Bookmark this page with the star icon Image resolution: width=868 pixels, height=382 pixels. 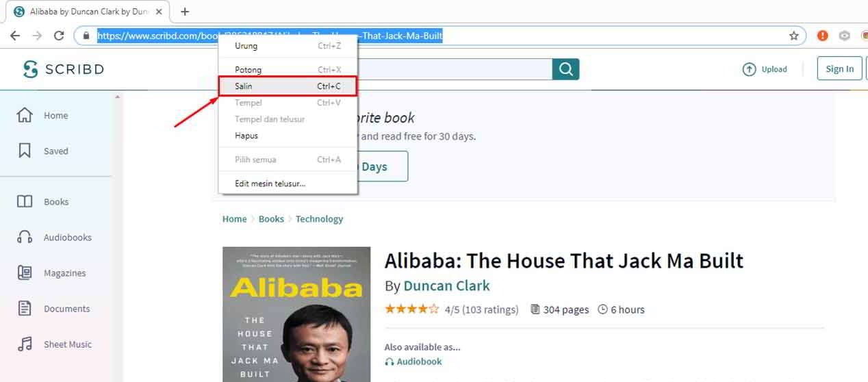click(794, 36)
